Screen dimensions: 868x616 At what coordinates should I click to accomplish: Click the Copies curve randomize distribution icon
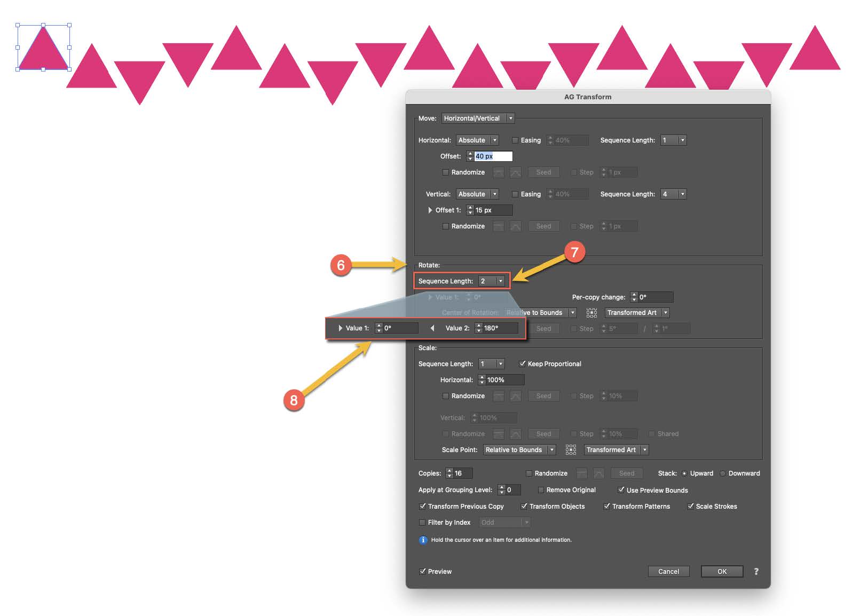click(x=599, y=473)
